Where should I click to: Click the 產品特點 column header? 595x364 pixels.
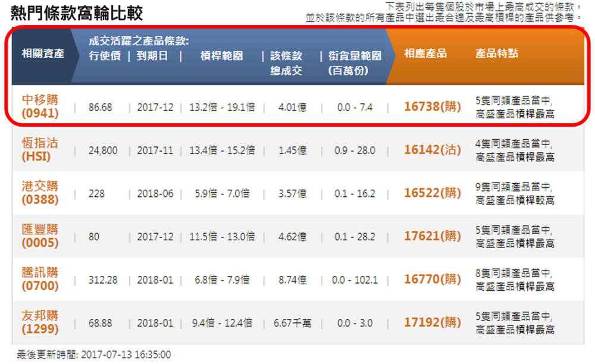[497, 54]
